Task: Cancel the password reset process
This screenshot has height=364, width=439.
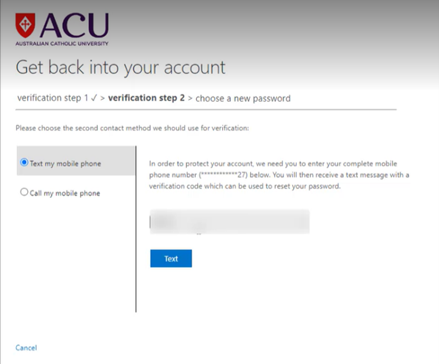Action: tap(26, 348)
